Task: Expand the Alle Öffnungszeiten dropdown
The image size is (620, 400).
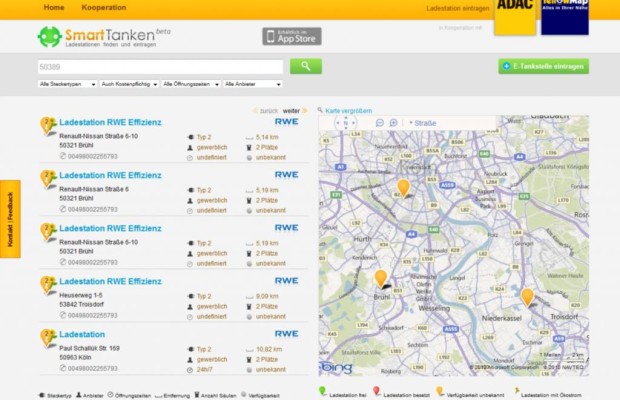Action: pos(191,84)
